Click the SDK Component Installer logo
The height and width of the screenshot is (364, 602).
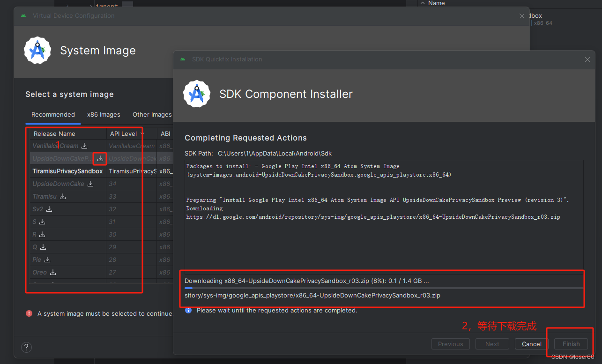(197, 94)
